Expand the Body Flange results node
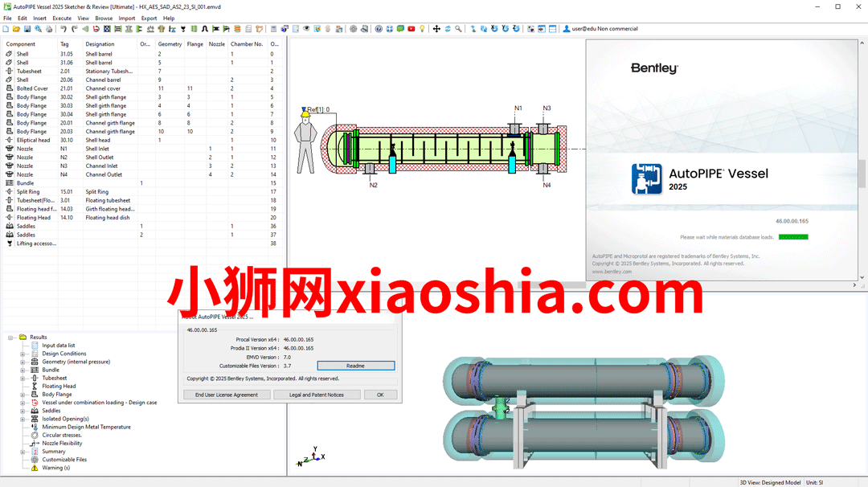The image size is (868, 487). 23,395
